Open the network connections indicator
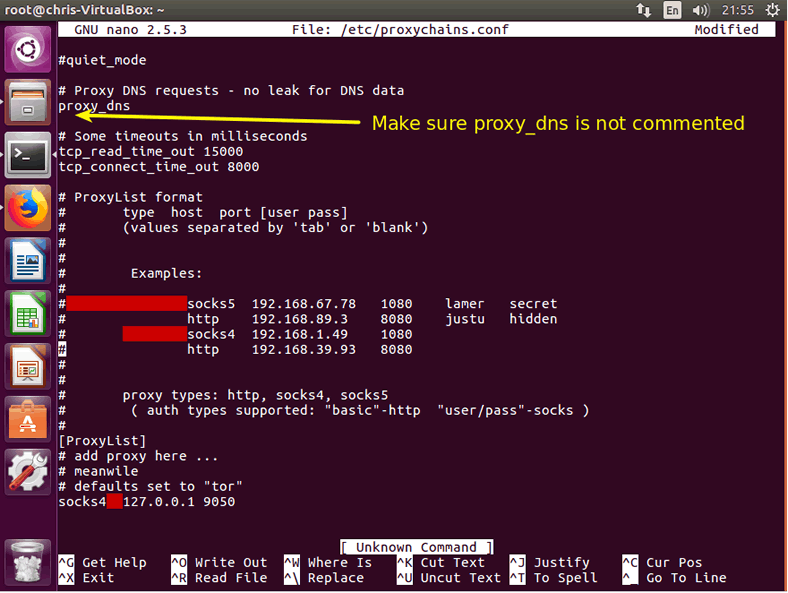This screenshot has width=788, height=593. 643,10
